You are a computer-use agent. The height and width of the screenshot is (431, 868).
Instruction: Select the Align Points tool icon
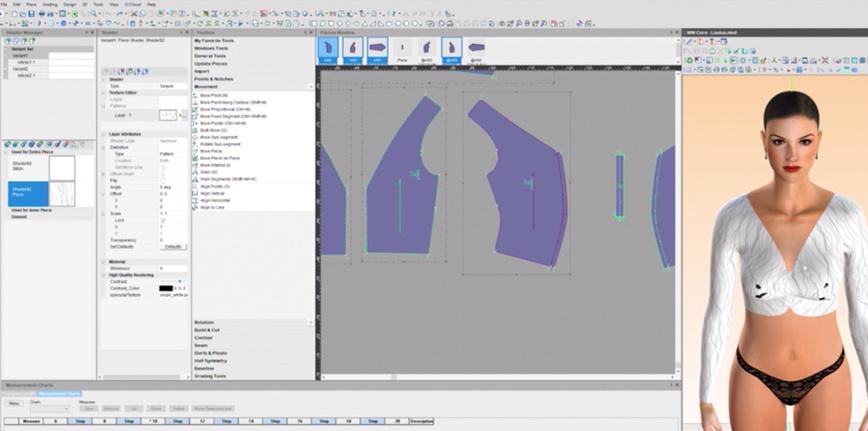point(195,186)
